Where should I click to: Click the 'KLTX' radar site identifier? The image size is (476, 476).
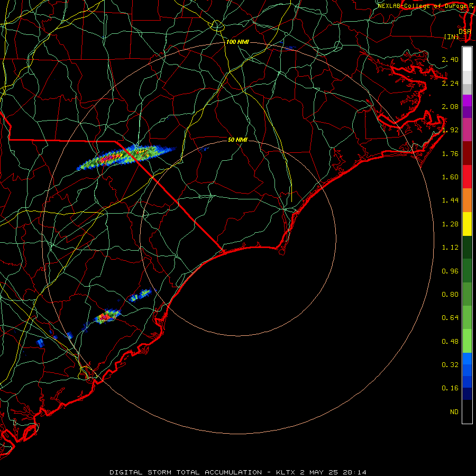286,472
